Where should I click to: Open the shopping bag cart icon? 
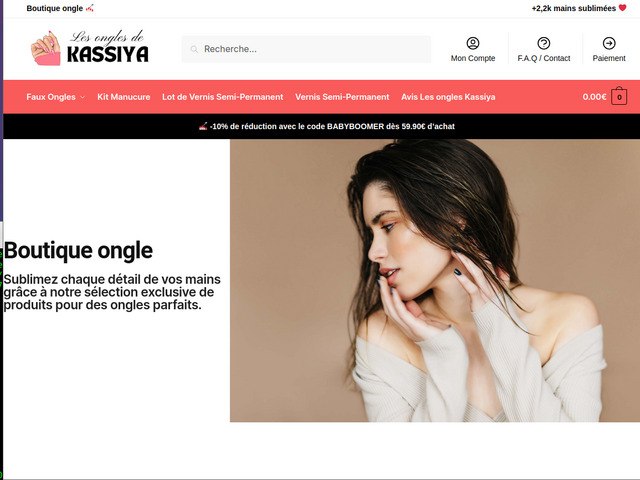pyautogui.click(x=619, y=96)
